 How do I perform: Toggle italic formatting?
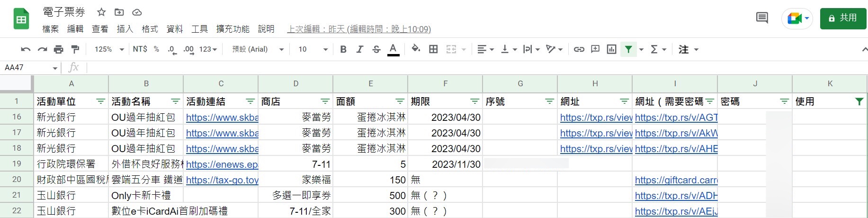[x=360, y=49]
